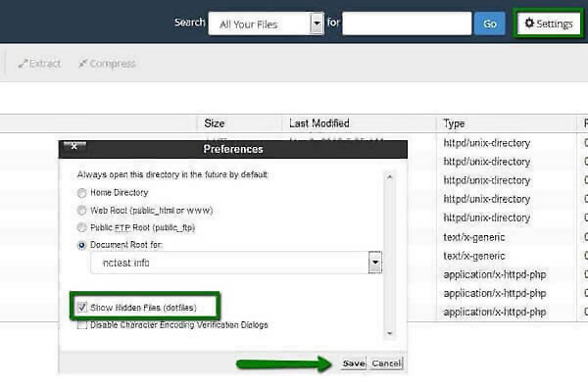Image resolution: width=588 pixels, height=387 pixels.
Task: Enable Disable Character Encoding Verification Dialogs
Action: (x=82, y=324)
